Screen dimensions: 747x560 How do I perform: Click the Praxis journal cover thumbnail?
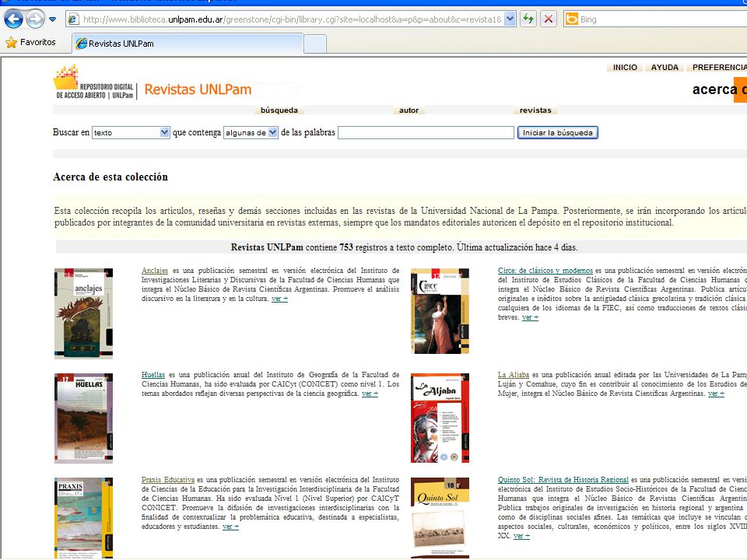84,518
